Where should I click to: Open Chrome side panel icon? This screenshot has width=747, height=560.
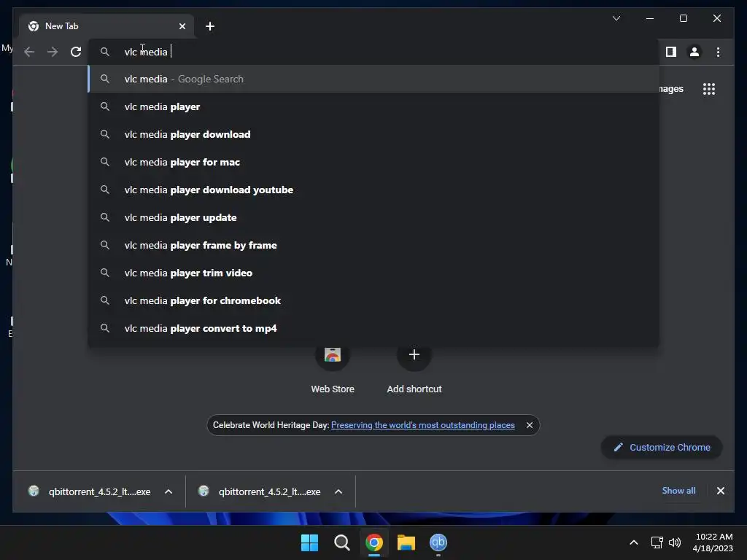[x=671, y=52]
